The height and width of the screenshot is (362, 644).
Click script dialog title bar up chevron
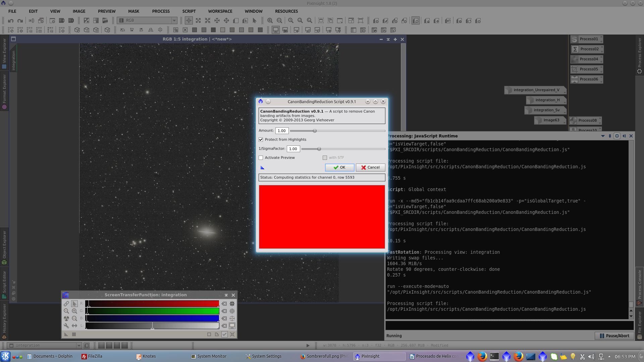tap(376, 102)
